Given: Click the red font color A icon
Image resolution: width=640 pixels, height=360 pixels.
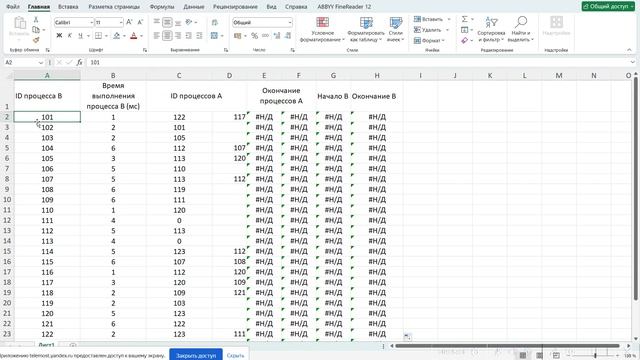Looking at the screenshot, I should [x=133, y=36].
